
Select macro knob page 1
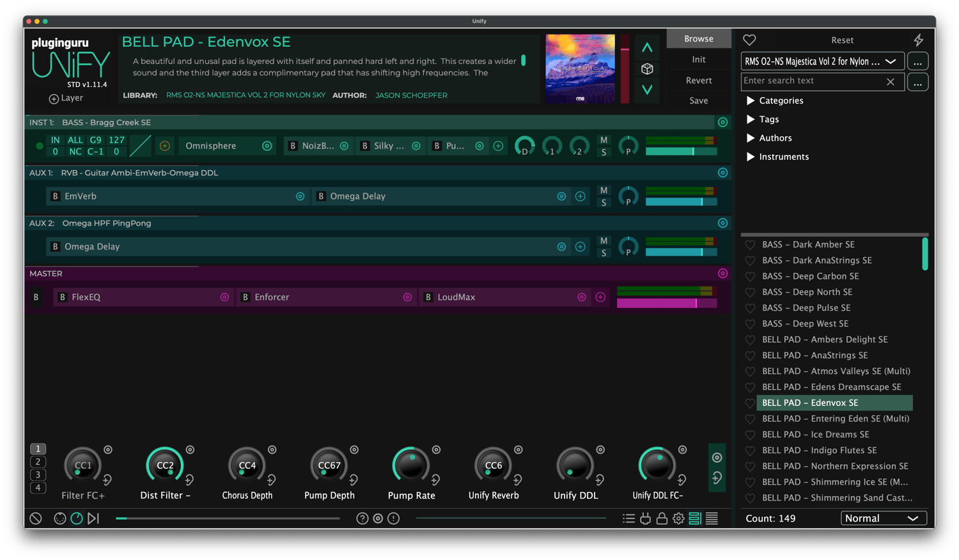pos(38,449)
